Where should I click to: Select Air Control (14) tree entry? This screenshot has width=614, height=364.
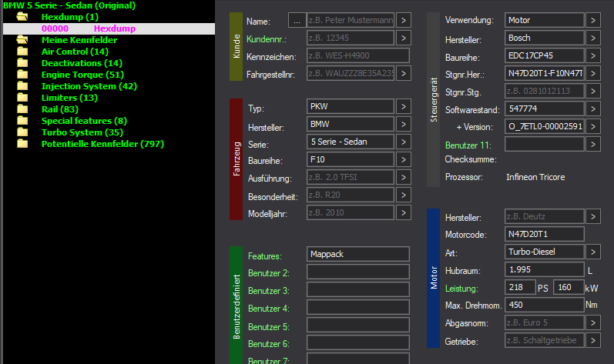click(75, 52)
